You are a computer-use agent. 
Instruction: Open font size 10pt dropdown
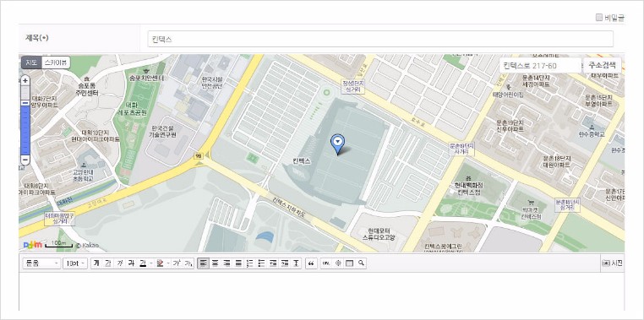(x=74, y=263)
